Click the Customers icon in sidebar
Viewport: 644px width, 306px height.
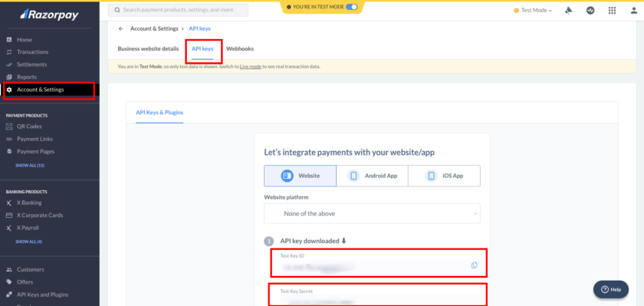click(x=9, y=269)
